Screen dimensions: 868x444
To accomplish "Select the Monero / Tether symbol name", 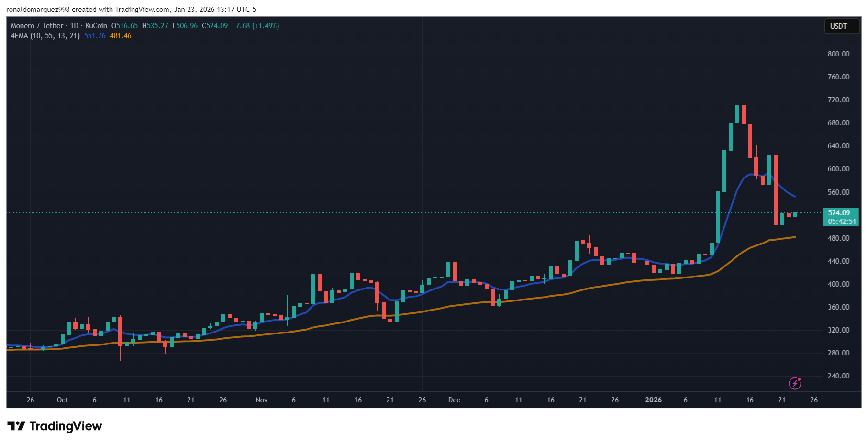I will click(38, 26).
